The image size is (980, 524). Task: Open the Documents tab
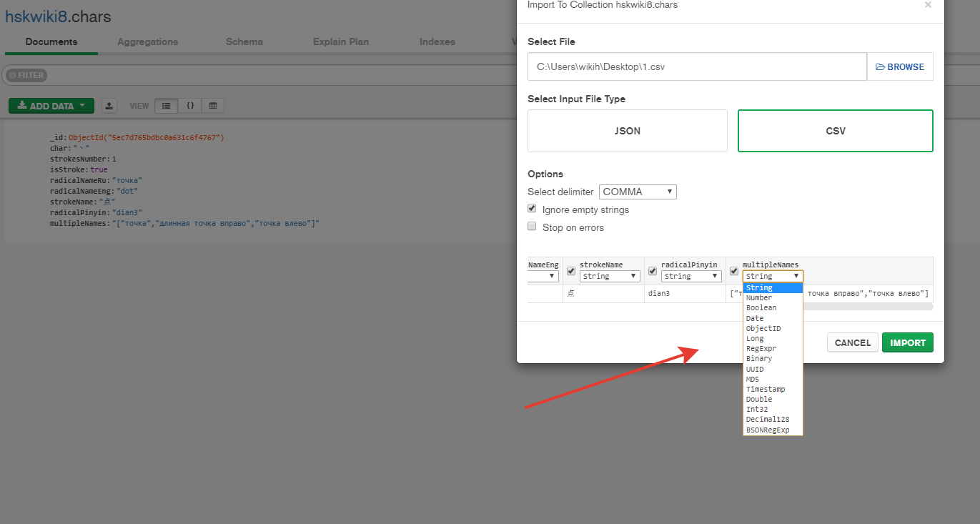coord(51,41)
